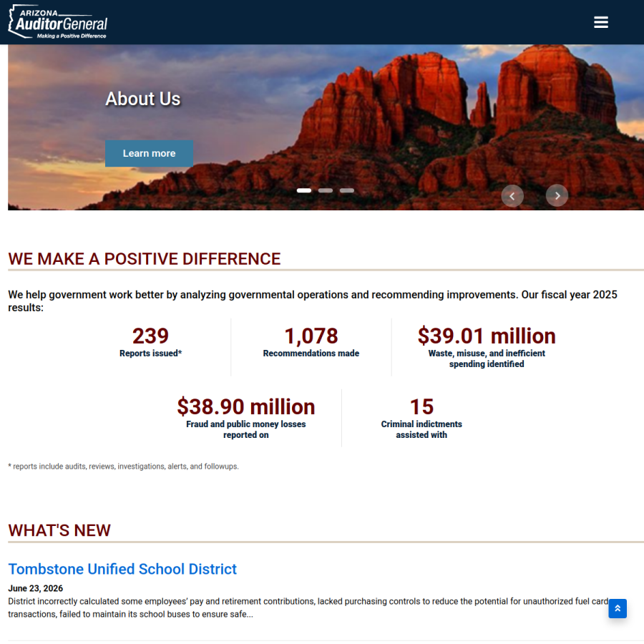644x644 pixels.
Task: Click the 239 Reports issued statistic
Action: [150, 342]
